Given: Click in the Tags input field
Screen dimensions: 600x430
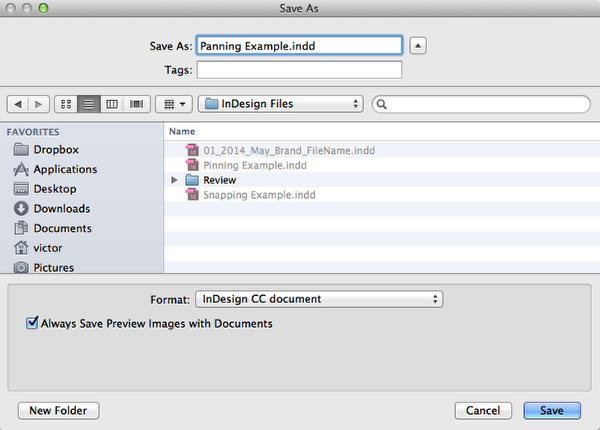Looking at the screenshot, I should [299, 70].
